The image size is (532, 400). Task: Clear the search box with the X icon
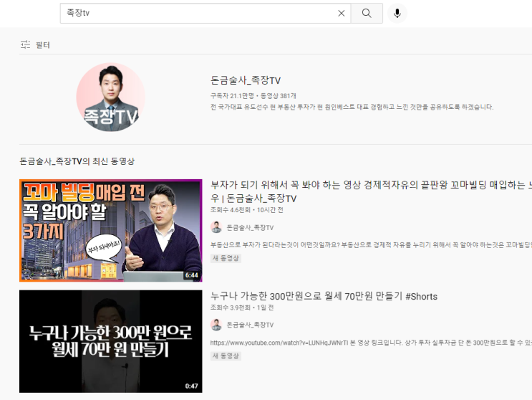coord(342,13)
